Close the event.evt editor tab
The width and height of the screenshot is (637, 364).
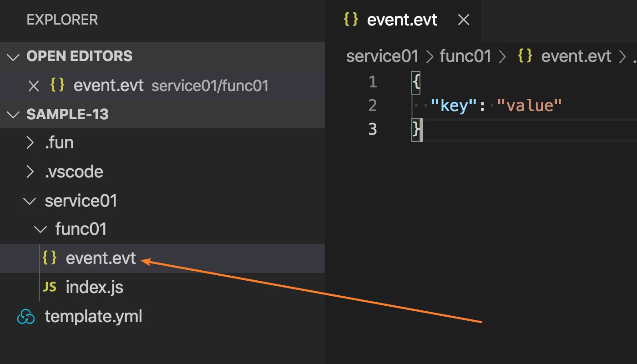tap(463, 20)
